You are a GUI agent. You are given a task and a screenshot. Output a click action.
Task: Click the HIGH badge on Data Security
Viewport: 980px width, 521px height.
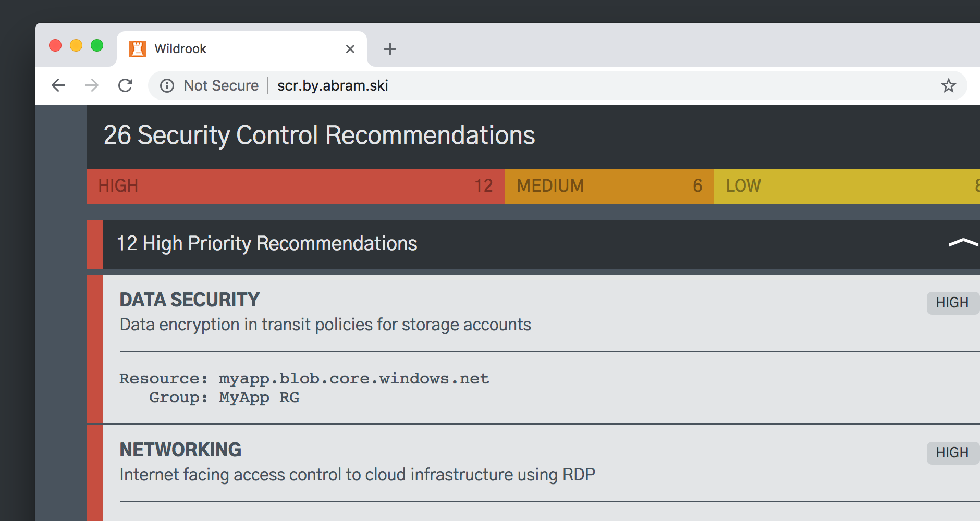(x=952, y=303)
